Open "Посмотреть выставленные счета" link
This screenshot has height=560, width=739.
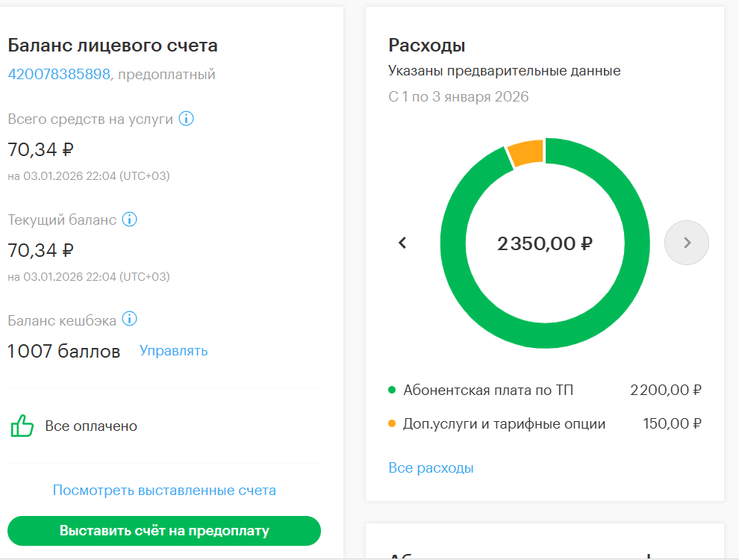pyautogui.click(x=164, y=491)
